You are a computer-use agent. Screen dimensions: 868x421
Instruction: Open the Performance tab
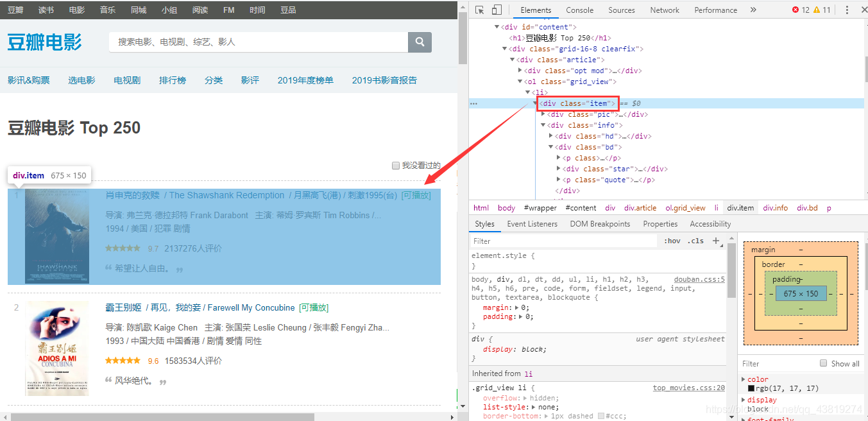coord(715,10)
